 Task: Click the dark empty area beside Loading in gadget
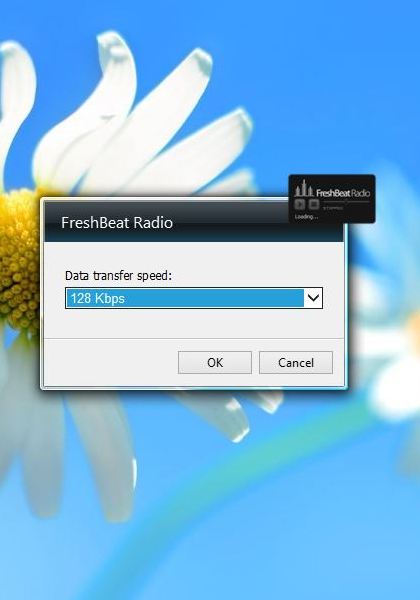pos(346,217)
